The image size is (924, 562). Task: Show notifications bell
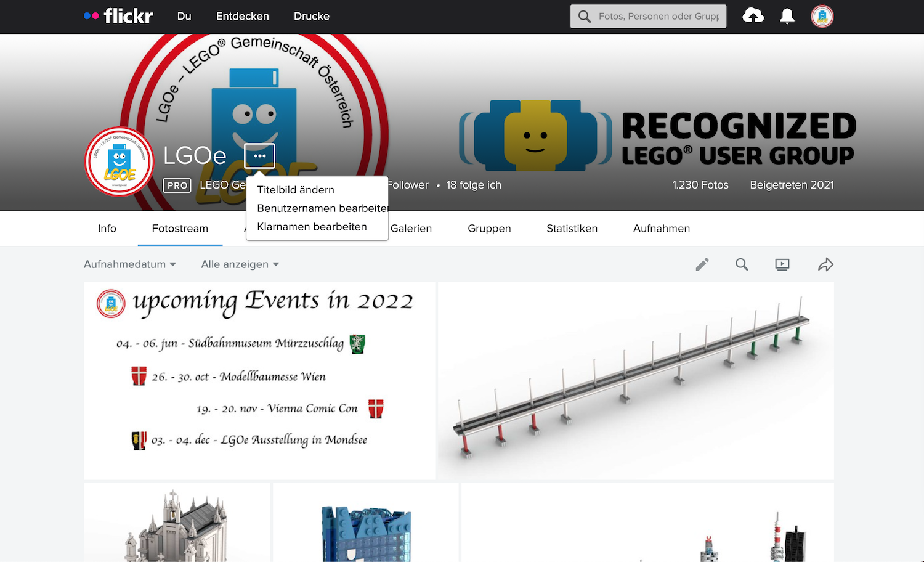point(787,17)
